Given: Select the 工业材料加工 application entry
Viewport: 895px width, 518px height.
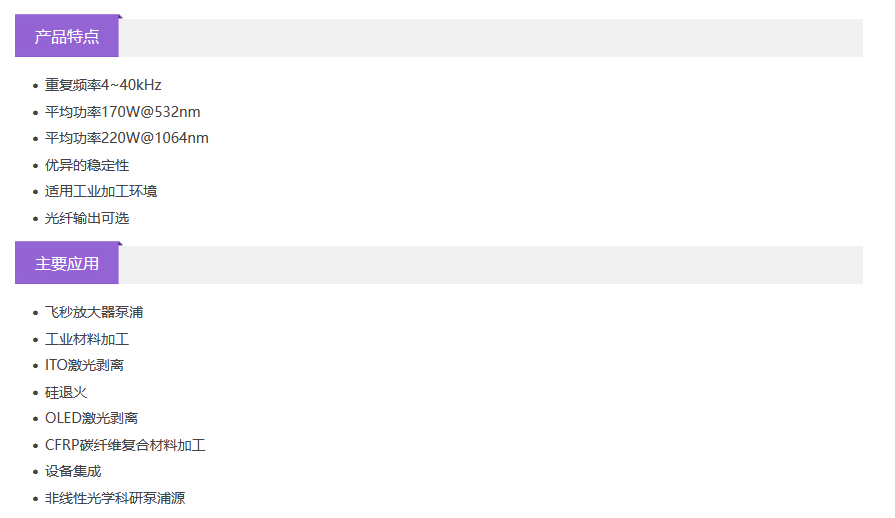Looking at the screenshot, I should click(87, 339).
